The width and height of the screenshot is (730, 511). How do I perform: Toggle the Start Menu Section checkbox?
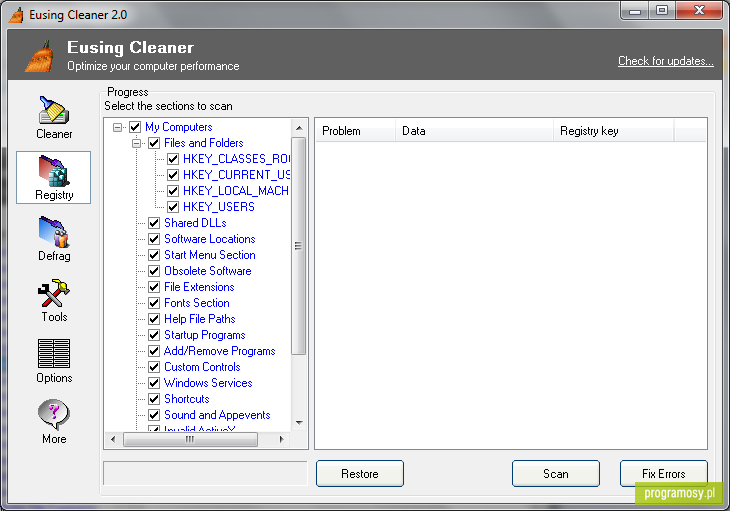pos(154,255)
